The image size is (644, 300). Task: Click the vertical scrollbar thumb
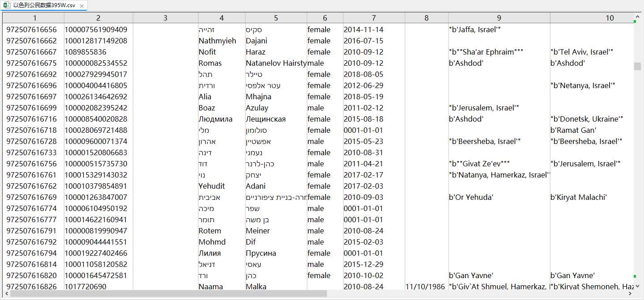point(637,67)
